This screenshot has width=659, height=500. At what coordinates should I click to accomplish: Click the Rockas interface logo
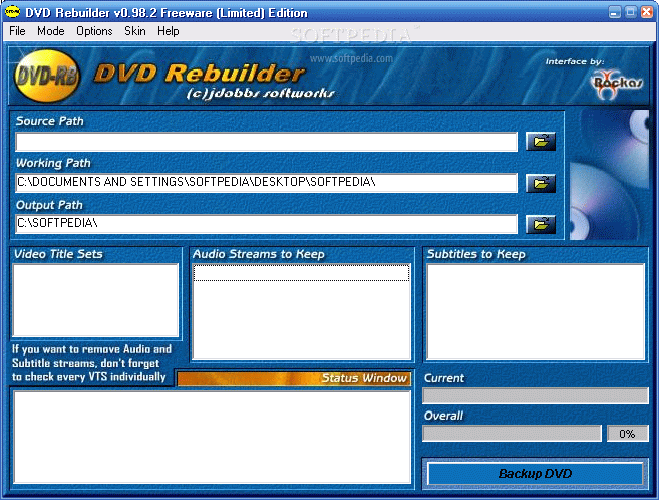616,84
